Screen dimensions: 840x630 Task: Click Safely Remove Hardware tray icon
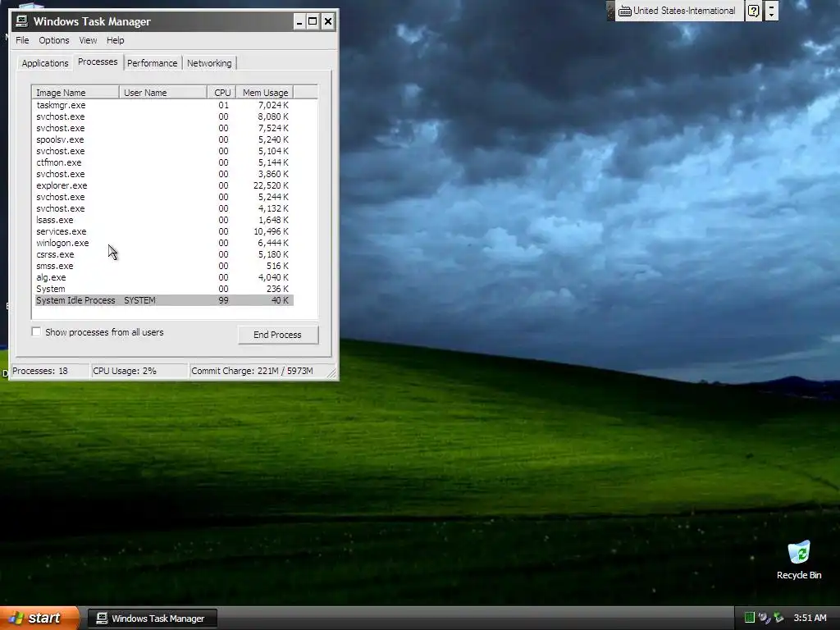tap(779, 618)
